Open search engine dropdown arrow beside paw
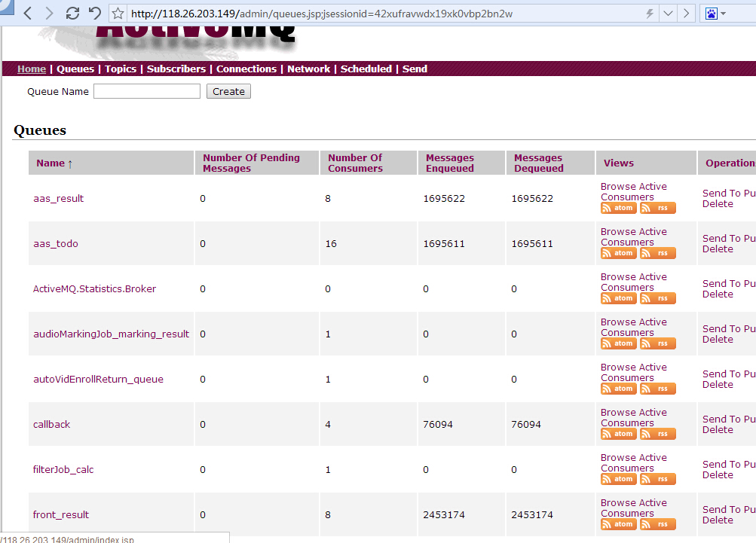This screenshot has height=543, width=756. [x=723, y=14]
